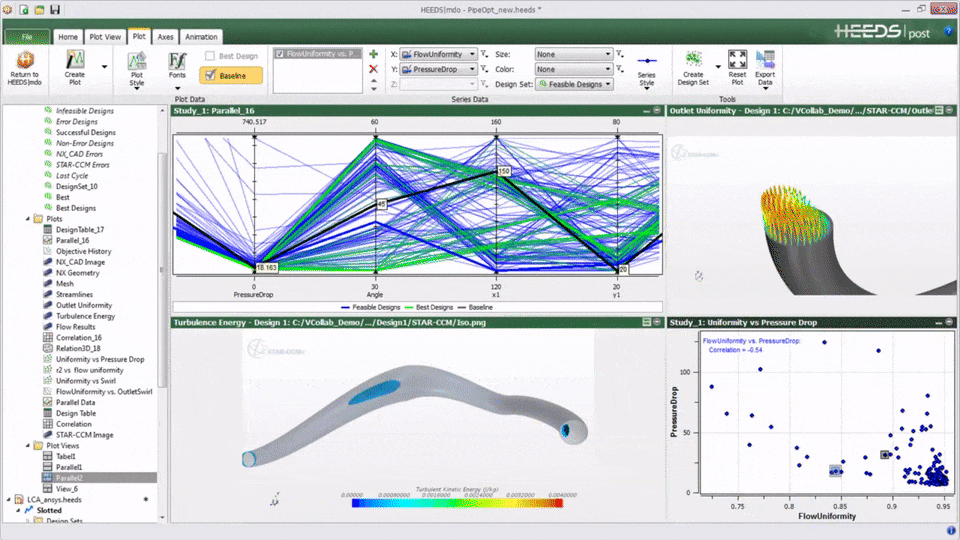Click the 45 value marker on Angle axis
The image size is (960, 540).
[381, 204]
